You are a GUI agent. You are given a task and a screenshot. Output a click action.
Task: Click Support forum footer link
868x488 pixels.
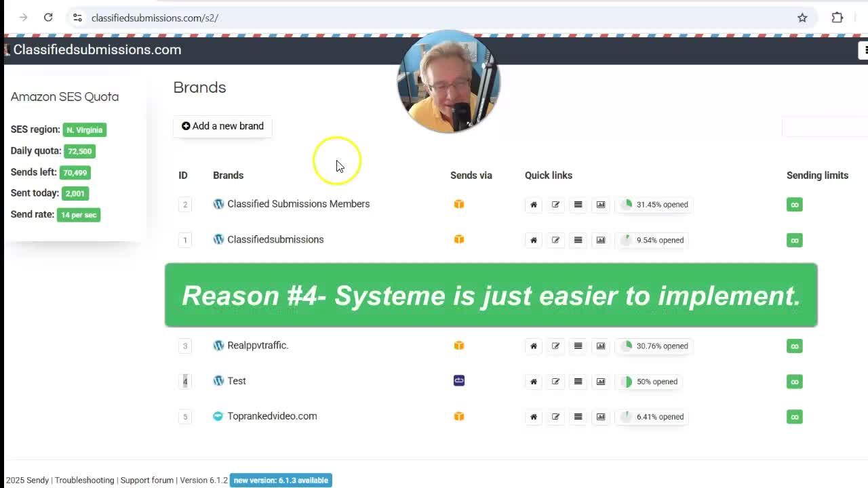[x=147, y=480]
